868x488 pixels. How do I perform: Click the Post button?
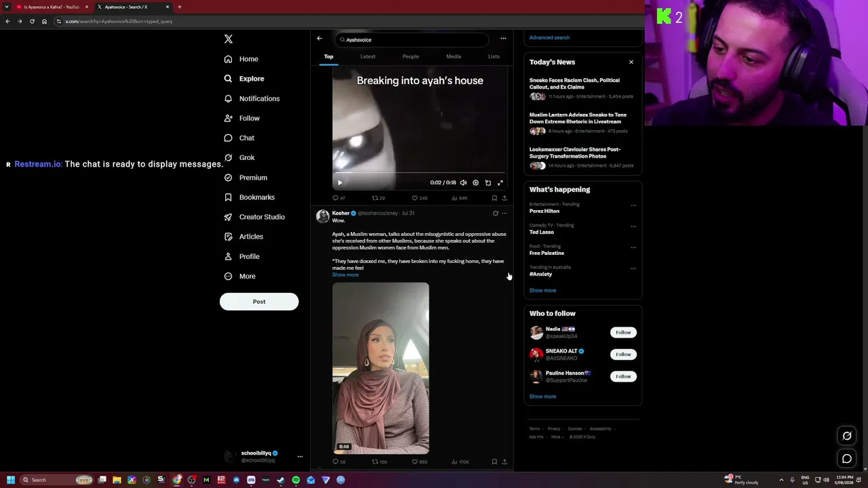259,302
